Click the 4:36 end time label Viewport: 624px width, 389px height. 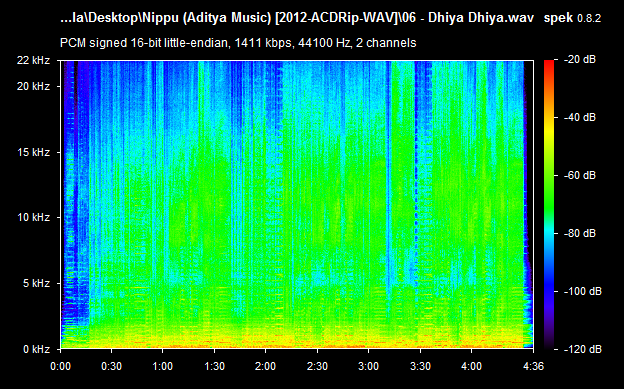pyautogui.click(x=533, y=366)
